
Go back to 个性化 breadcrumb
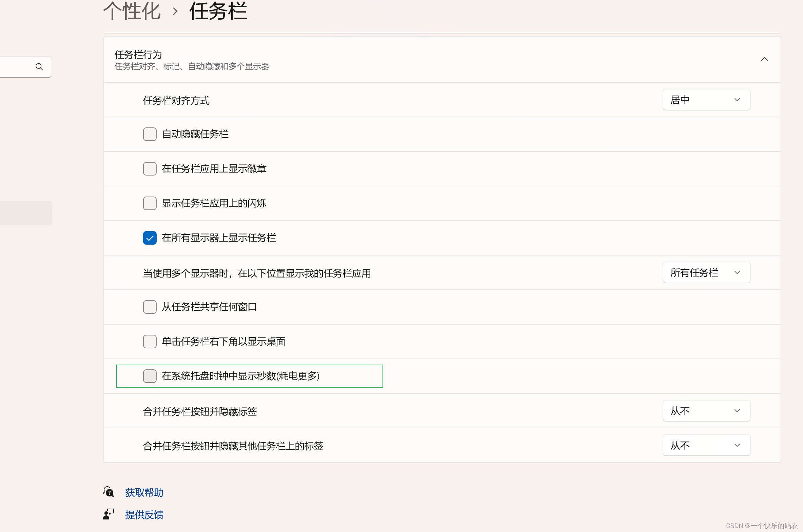coord(132,11)
